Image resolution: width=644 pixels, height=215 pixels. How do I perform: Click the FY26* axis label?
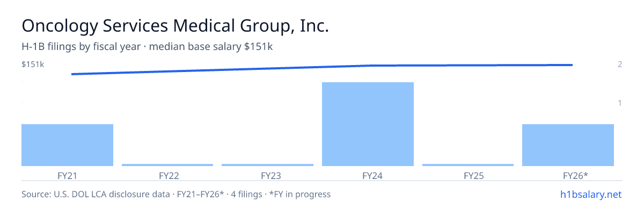point(568,175)
